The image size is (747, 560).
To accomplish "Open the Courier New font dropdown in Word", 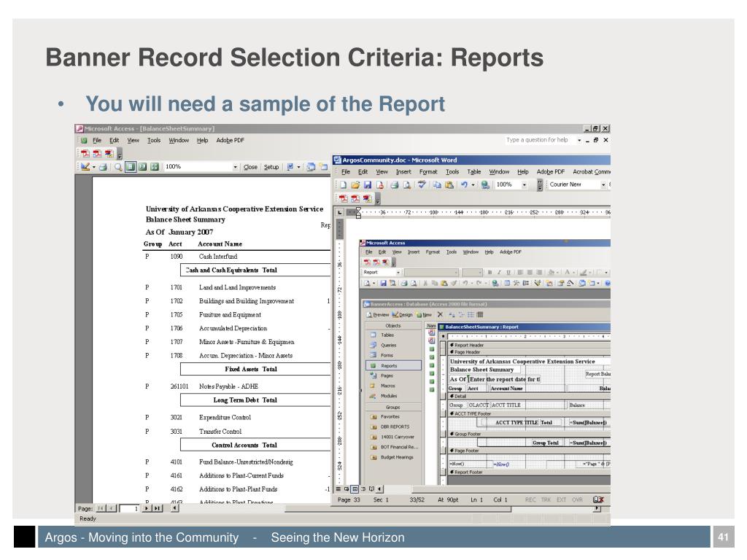I will [603, 184].
